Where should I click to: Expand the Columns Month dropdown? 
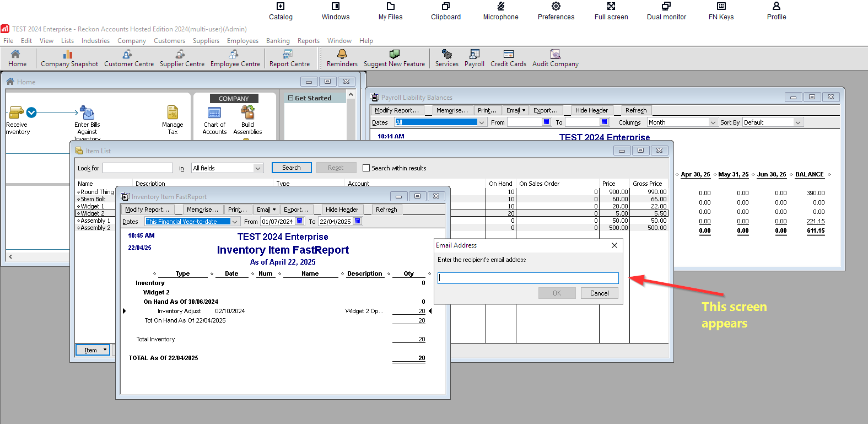(713, 122)
